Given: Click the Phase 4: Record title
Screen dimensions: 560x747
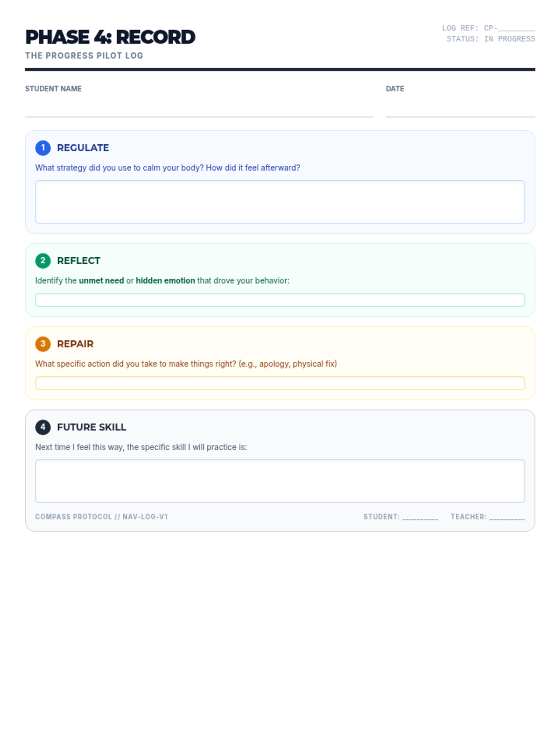Looking at the screenshot, I should pyautogui.click(x=110, y=37).
